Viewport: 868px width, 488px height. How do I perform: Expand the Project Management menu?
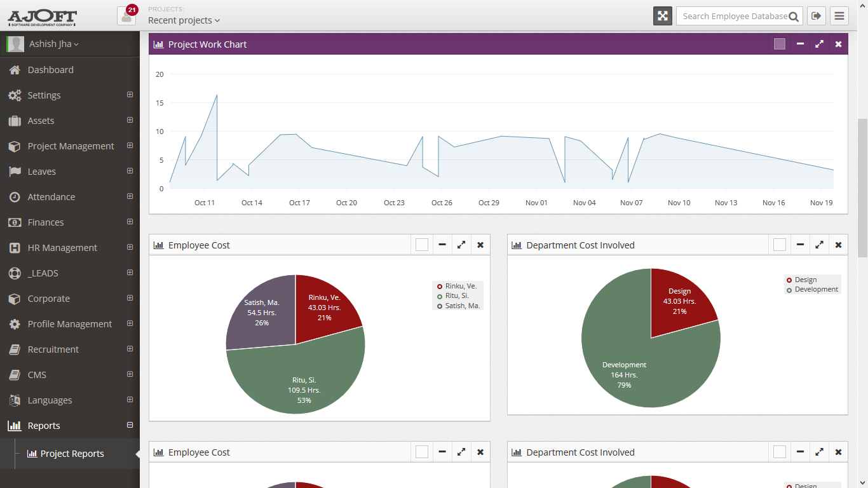[70, 146]
